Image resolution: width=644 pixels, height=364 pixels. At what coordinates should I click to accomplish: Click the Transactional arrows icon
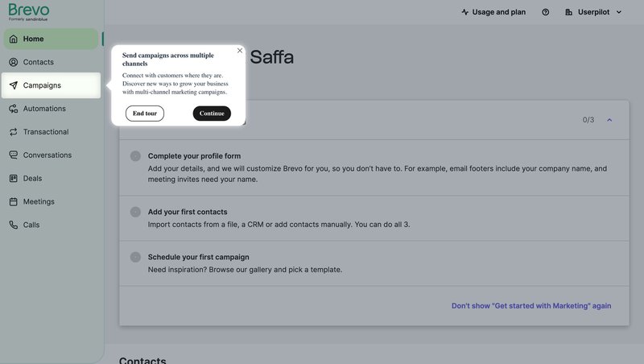[x=14, y=132]
